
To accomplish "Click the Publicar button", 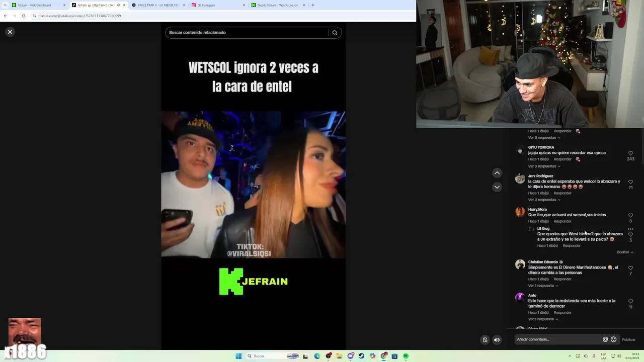I will [x=628, y=339].
